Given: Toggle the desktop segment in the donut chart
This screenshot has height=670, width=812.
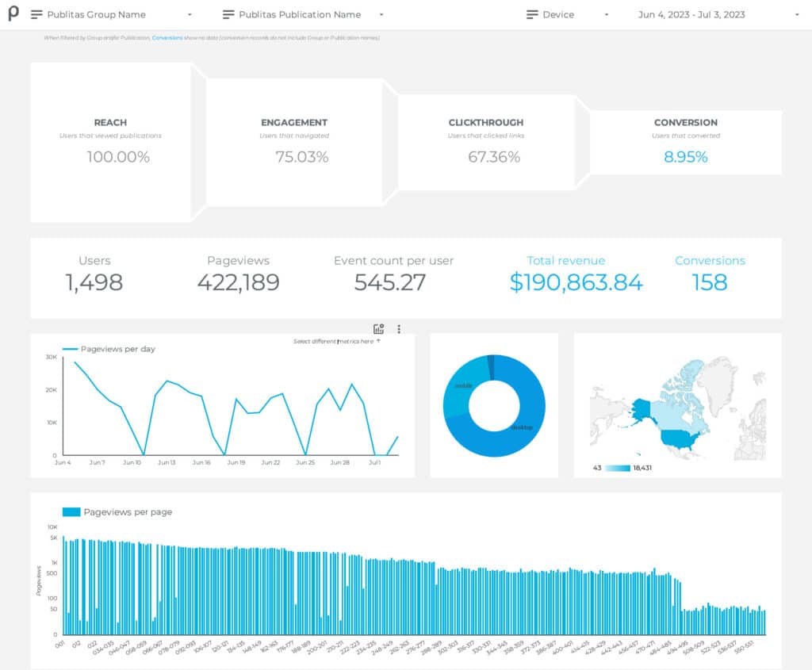Looking at the screenshot, I should pyautogui.click(x=523, y=428).
